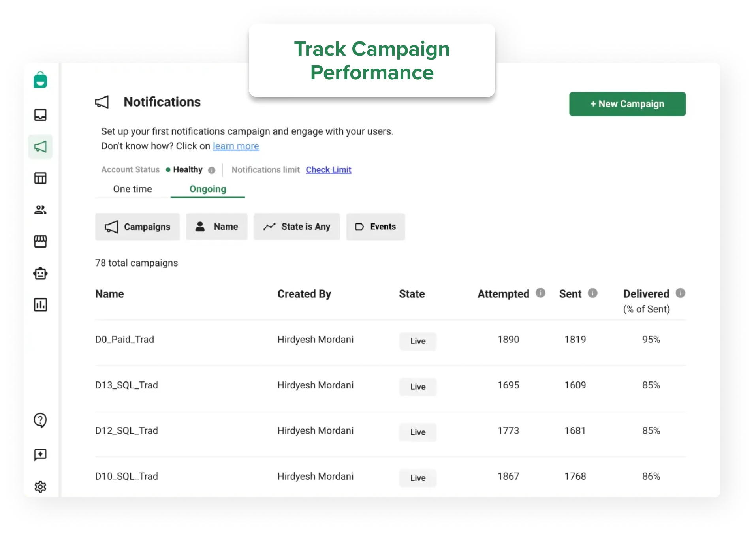This screenshot has width=756, height=533.
Task: Click the info icon next to Attempted
Action: 540,293
